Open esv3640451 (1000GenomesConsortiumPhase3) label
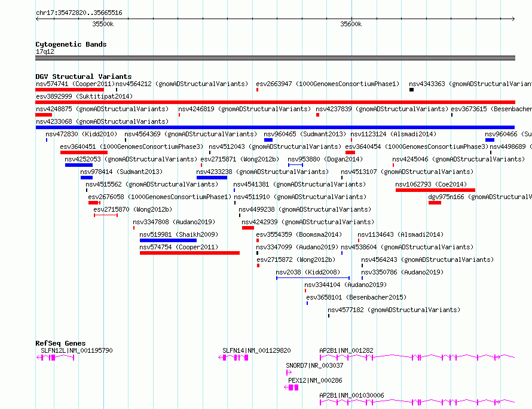This screenshot has width=532, height=409. pyautogui.click(x=132, y=146)
